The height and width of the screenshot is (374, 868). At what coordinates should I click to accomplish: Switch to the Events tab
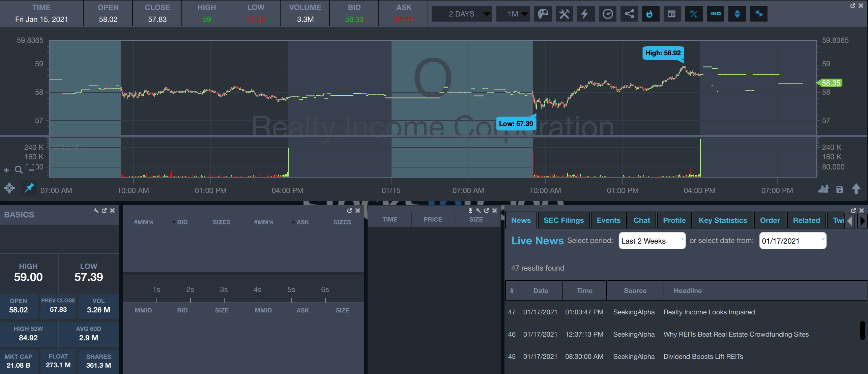tap(609, 220)
